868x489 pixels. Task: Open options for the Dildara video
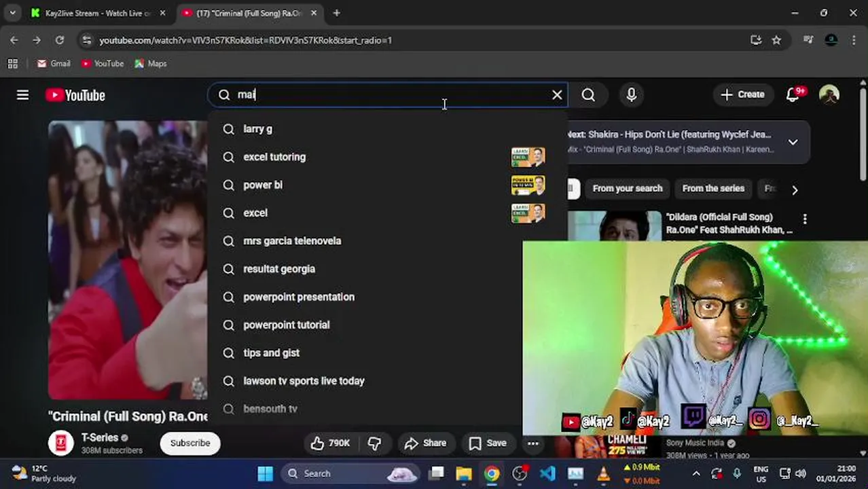[805, 219]
